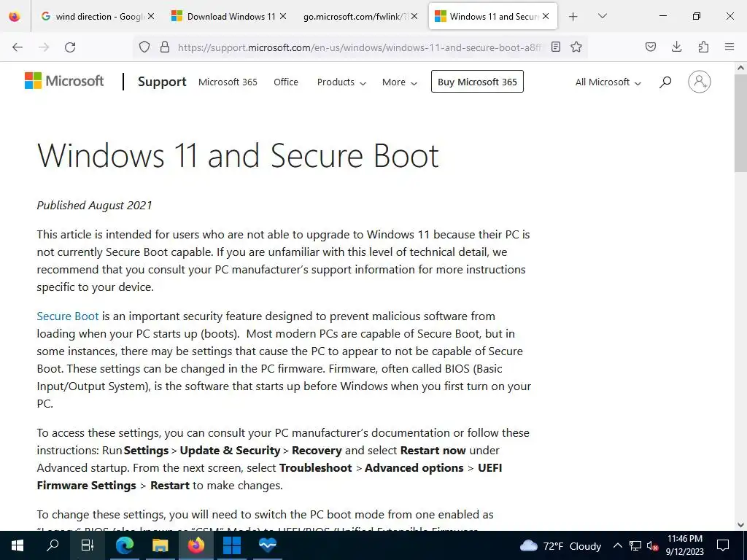Click the page vertical scrollbar thumb
Image resolution: width=747 pixels, height=560 pixels.
(740, 124)
